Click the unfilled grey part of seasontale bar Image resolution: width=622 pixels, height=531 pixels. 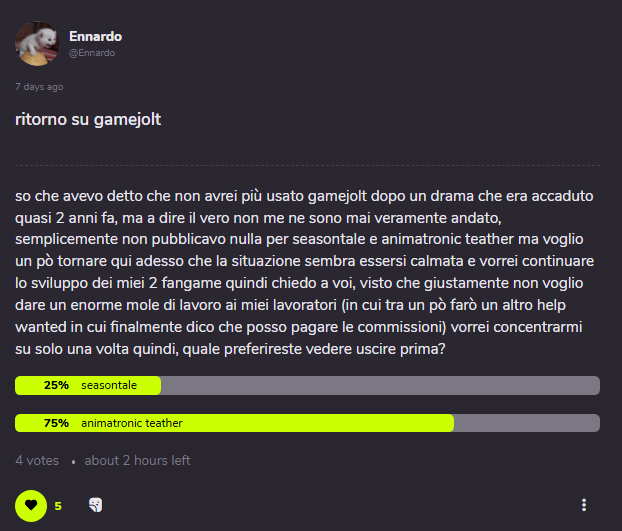380,385
